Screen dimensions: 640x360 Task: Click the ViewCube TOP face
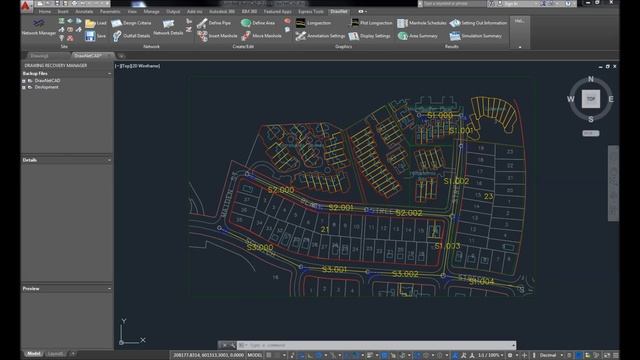click(591, 99)
